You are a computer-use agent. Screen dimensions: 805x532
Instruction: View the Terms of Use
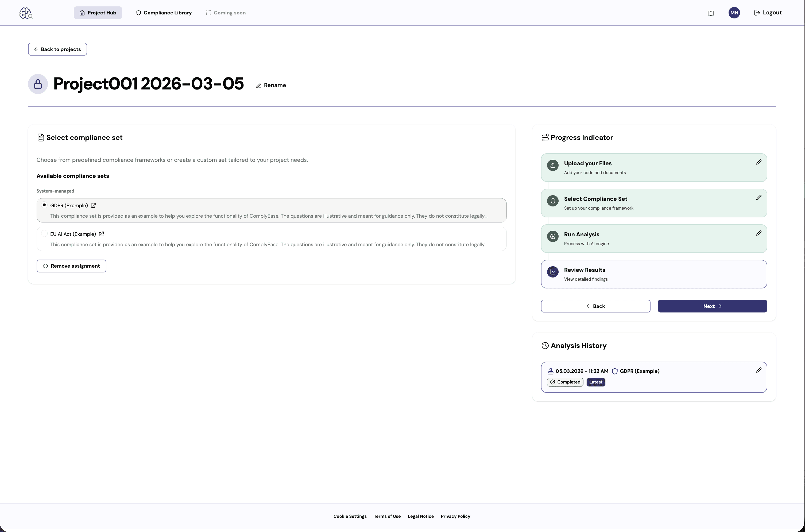point(387,516)
